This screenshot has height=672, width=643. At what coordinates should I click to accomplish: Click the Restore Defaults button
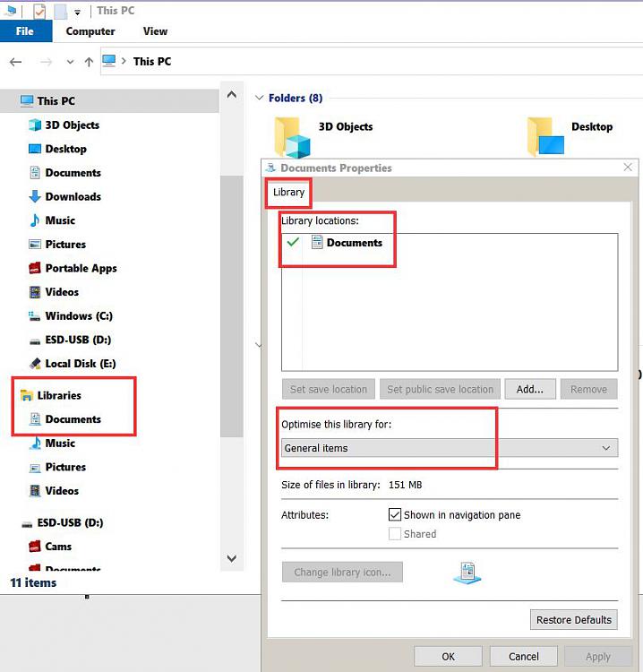tap(574, 620)
